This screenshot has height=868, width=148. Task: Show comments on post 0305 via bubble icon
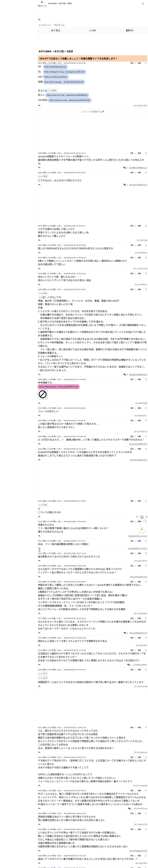[x=124, y=374]
